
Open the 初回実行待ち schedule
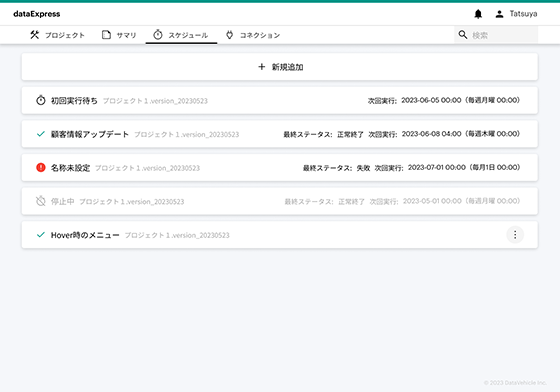click(x=280, y=100)
